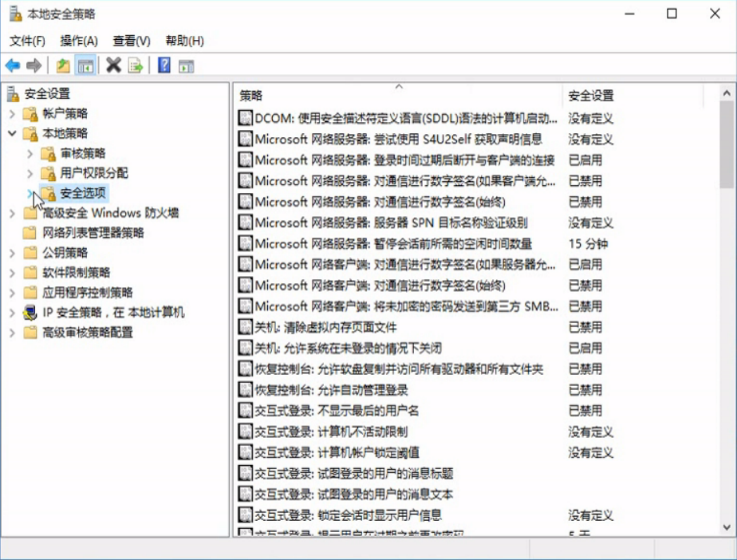Viewport: 737px width, 560px height.
Task: Click the 安全设置 root node icon
Action: click(x=13, y=94)
